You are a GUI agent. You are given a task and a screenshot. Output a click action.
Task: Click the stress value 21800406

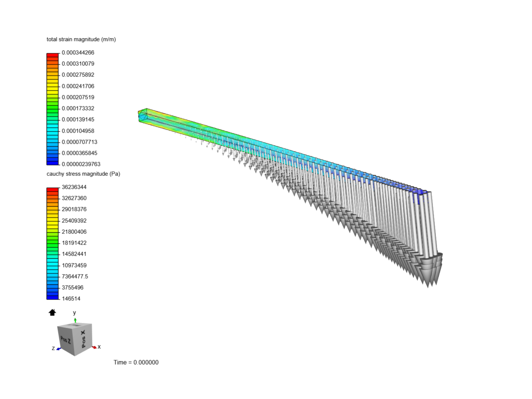pyautogui.click(x=74, y=232)
